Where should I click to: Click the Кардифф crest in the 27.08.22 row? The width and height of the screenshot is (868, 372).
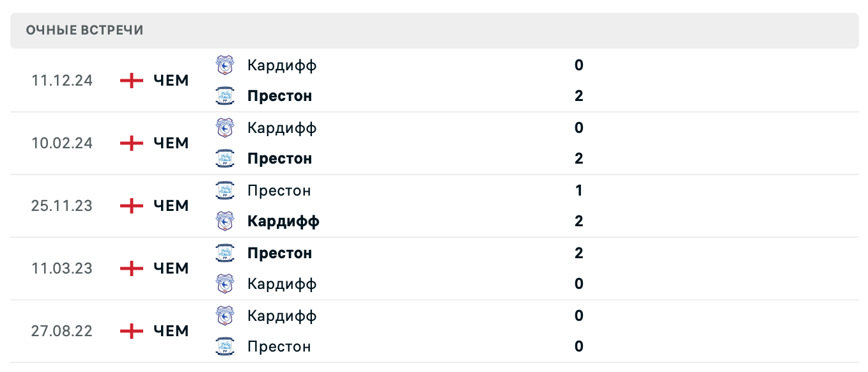(224, 316)
